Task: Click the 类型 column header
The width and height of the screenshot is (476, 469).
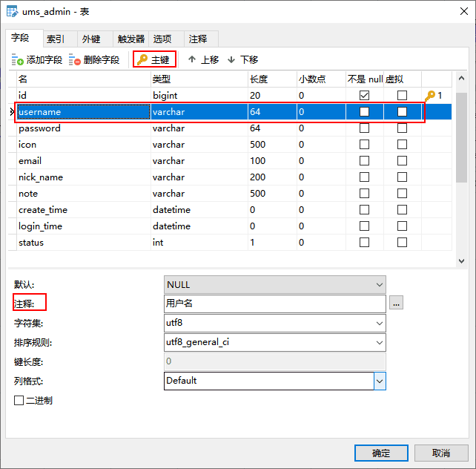Action: coord(199,79)
